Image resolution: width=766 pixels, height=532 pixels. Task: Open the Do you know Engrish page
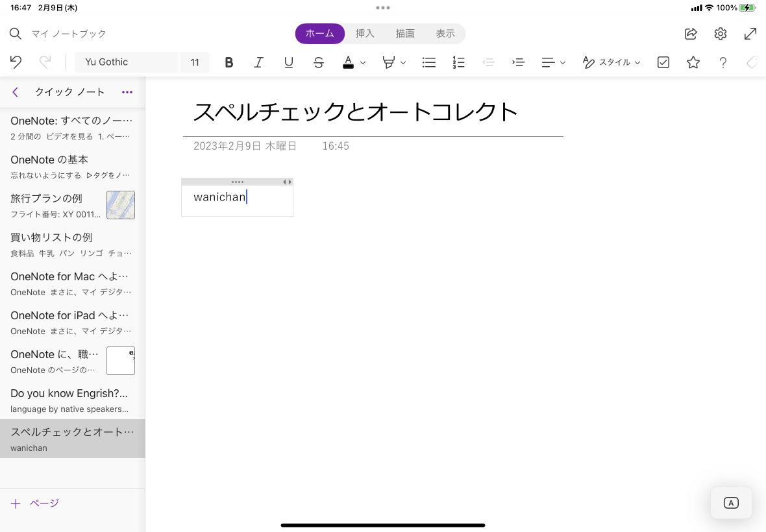(x=72, y=400)
